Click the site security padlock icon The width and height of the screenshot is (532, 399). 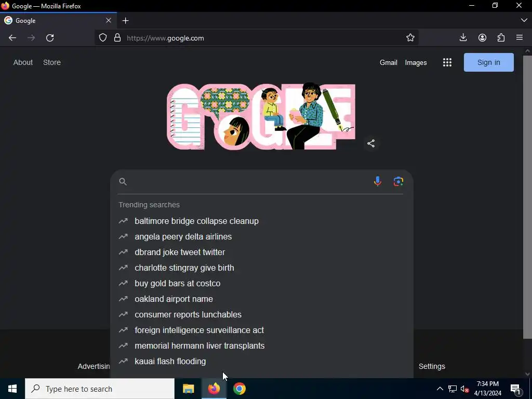click(117, 37)
